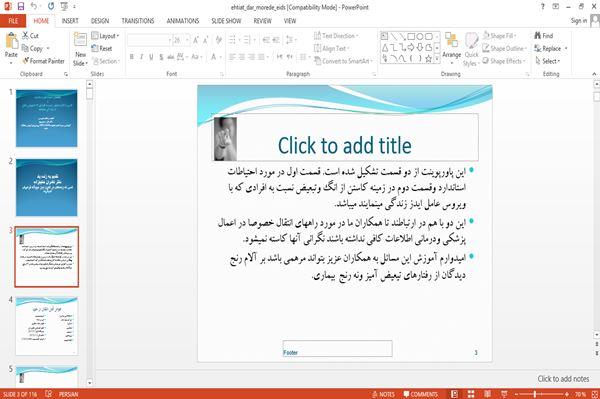600x399 pixels.
Task: Switch to the ANIMATIONS tab
Action: click(x=183, y=21)
